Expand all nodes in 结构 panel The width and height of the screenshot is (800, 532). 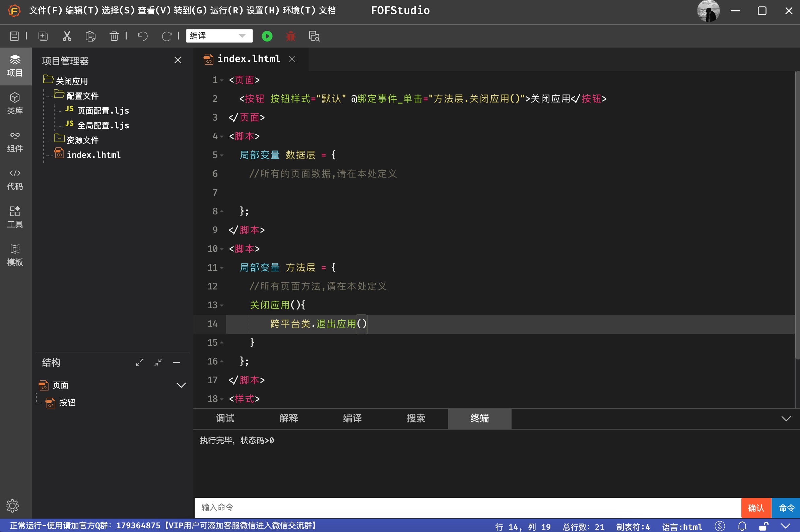140,362
